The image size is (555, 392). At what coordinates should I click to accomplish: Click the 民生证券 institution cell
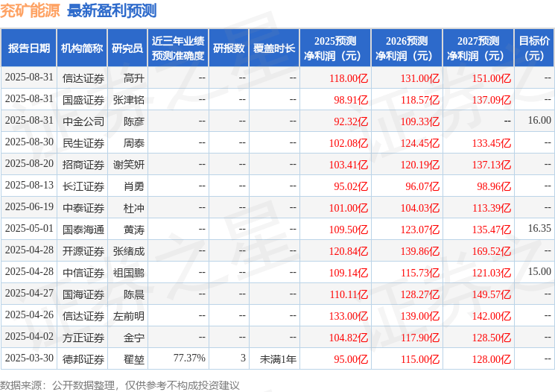pos(83,143)
